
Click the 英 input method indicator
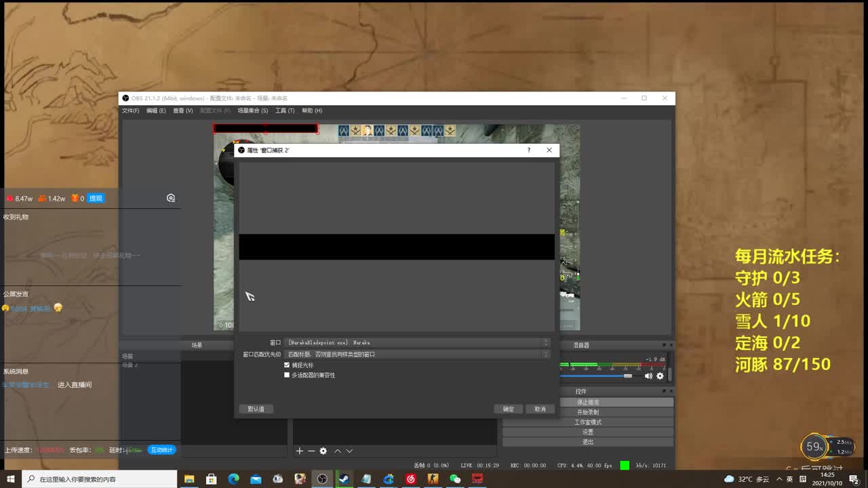click(x=790, y=479)
